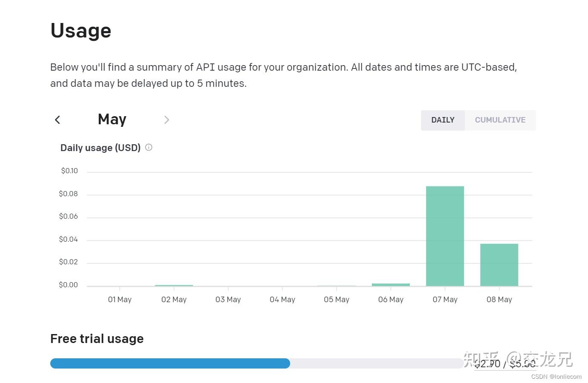Click the 04 May axis label
Image resolution: width=588 pixels, height=383 pixels.
pyautogui.click(x=282, y=299)
